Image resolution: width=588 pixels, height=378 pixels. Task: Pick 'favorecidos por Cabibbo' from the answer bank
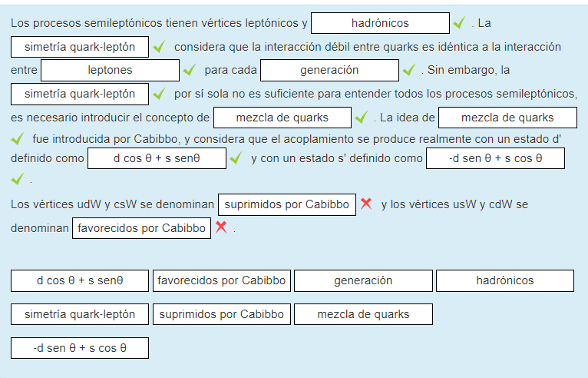click(x=221, y=280)
